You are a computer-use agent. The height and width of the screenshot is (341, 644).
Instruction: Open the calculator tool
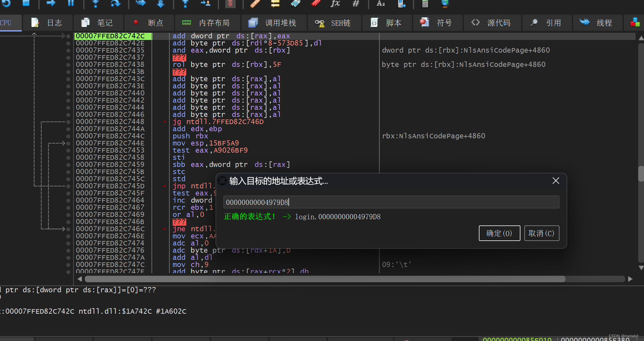425,4
